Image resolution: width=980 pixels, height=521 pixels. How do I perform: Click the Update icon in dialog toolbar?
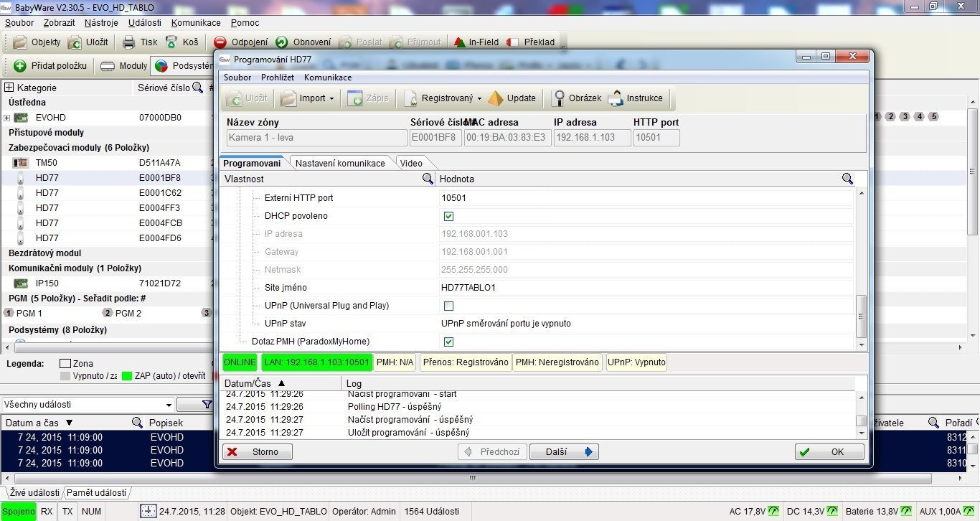496,98
